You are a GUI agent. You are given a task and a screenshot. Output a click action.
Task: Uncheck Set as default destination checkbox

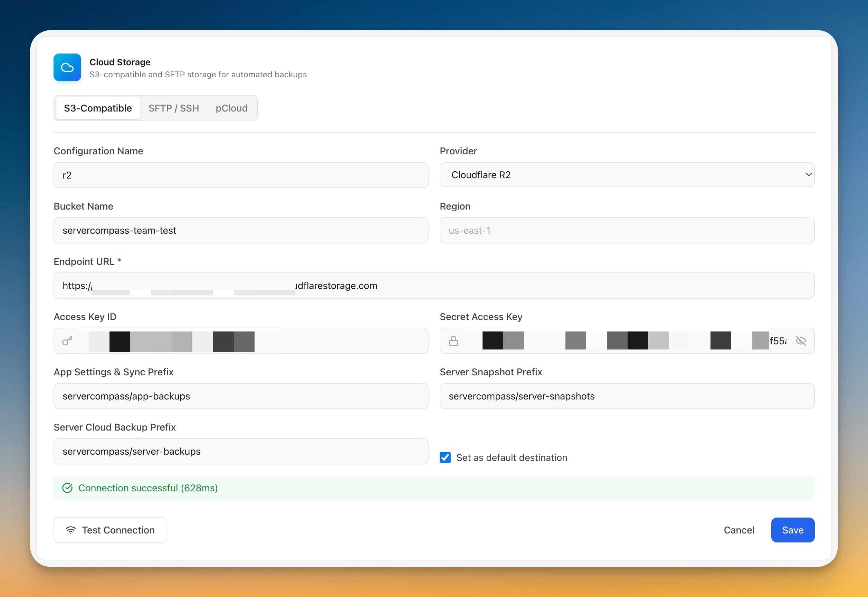[x=445, y=458]
